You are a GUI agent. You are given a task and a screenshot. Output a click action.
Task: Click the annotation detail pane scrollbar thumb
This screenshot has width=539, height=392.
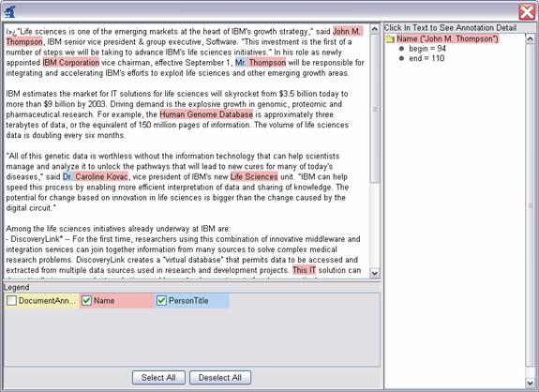(530, 205)
